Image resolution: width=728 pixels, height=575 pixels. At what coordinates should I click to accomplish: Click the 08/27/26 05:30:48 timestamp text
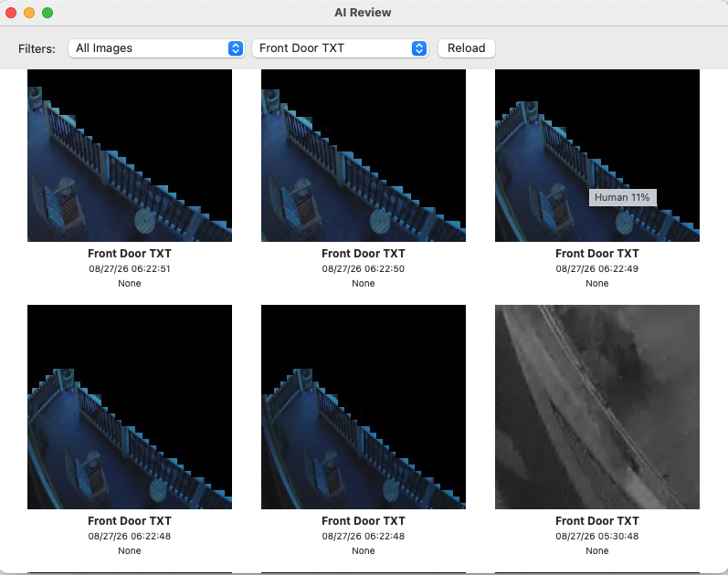tap(597, 536)
